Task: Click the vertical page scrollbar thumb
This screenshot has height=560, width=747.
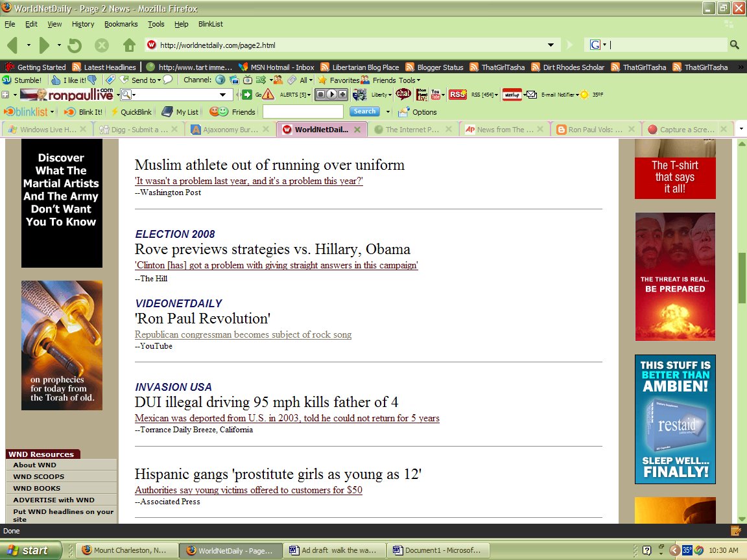Action: (741, 277)
